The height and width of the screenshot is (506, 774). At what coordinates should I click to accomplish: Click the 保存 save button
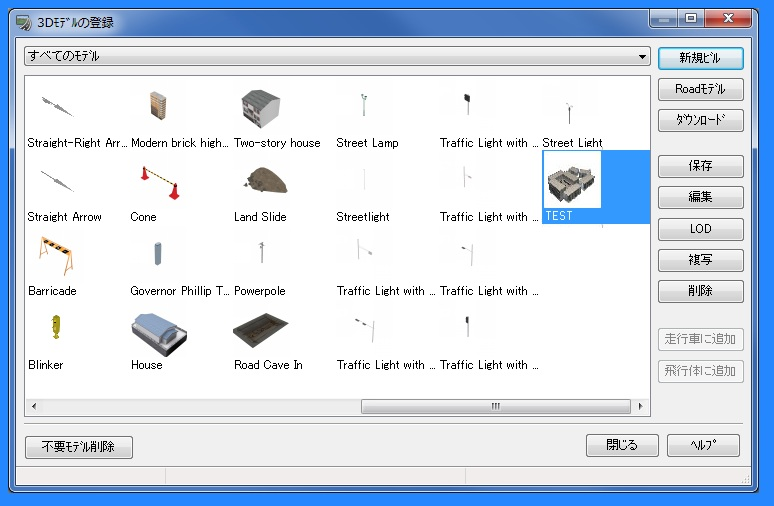pyautogui.click(x=700, y=166)
